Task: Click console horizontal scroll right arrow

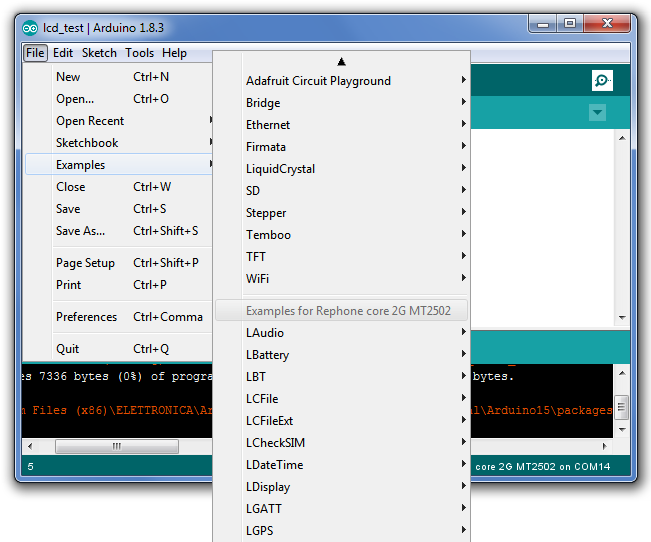Action: pos(604,446)
